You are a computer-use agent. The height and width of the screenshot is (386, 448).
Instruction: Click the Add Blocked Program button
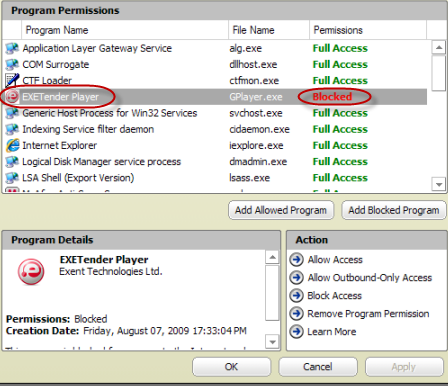(x=394, y=210)
